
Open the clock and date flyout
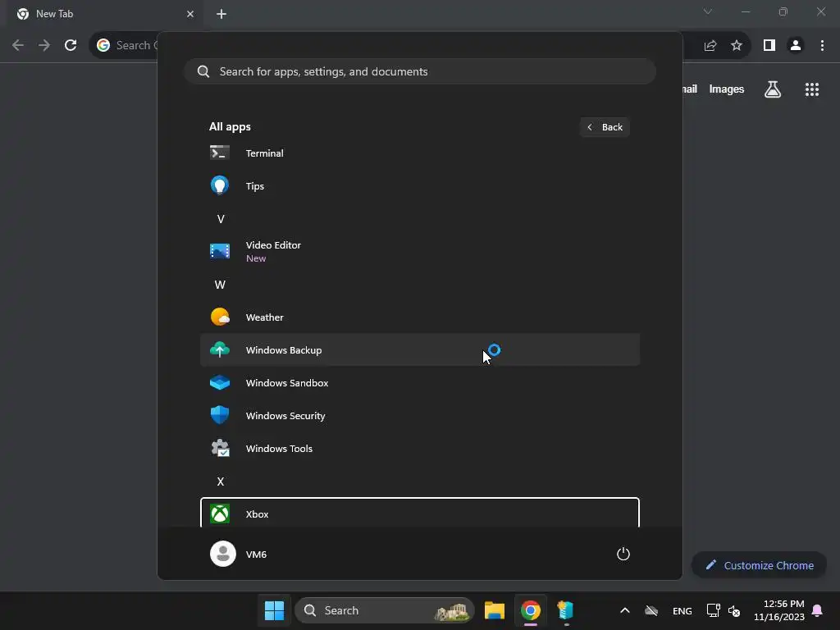pos(779,610)
